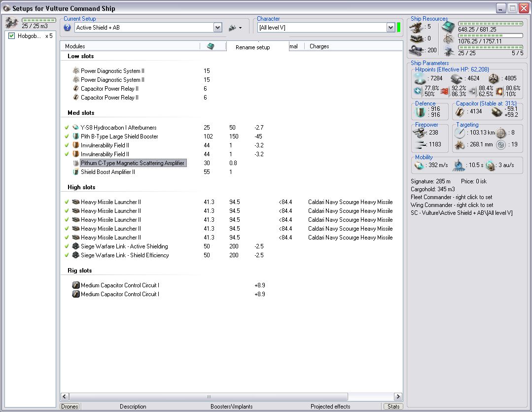
Task: Click the Modules column header
Action: pyautogui.click(x=75, y=46)
